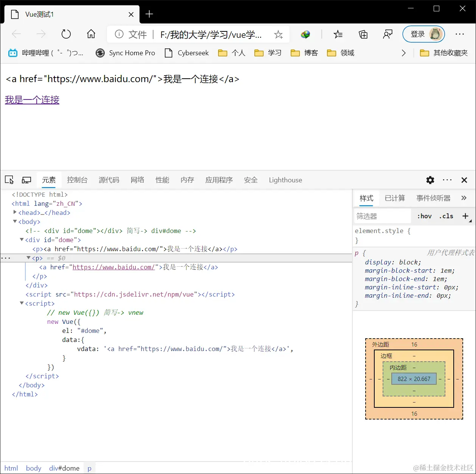This screenshot has height=474, width=476.
Task: Activate the inspect element picker tool
Action: click(9, 180)
